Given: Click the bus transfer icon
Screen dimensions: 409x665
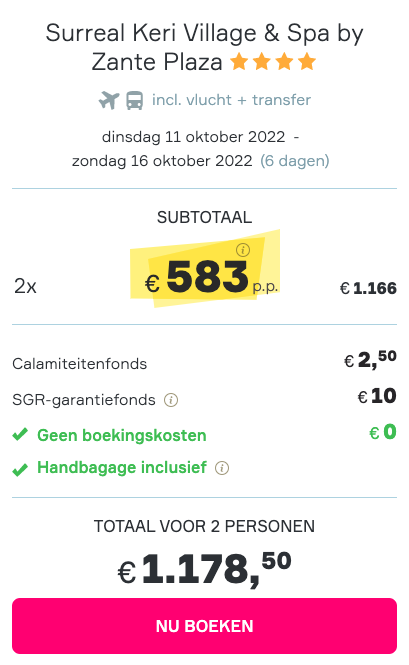Looking at the screenshot, I should (134, 101).
